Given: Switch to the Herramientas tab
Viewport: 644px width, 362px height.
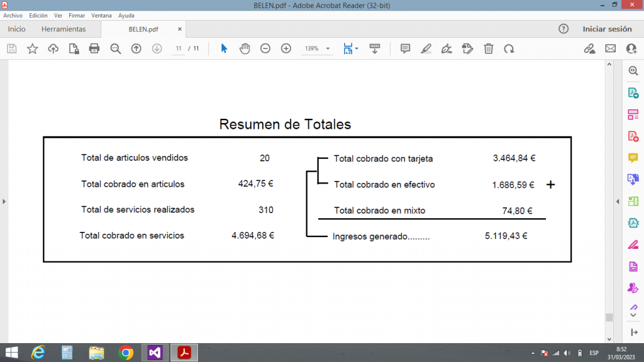Looking at the screenshot, I should click(64, 29).
